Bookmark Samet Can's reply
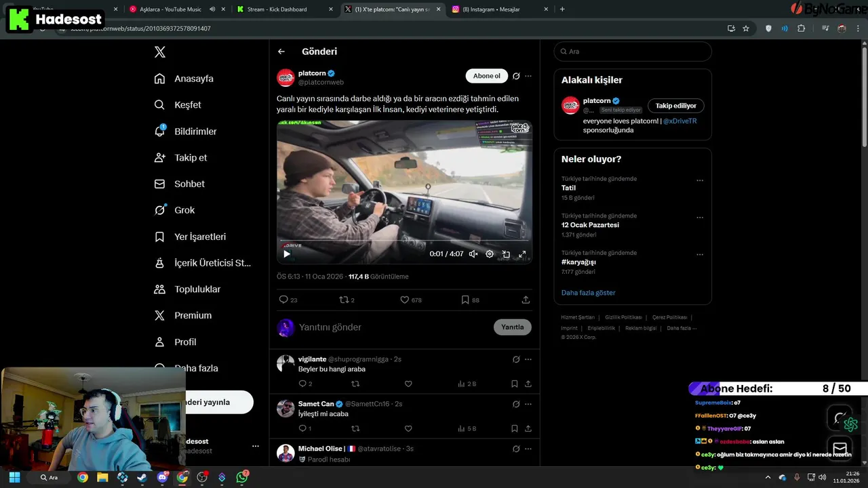 tap(515, 428)
